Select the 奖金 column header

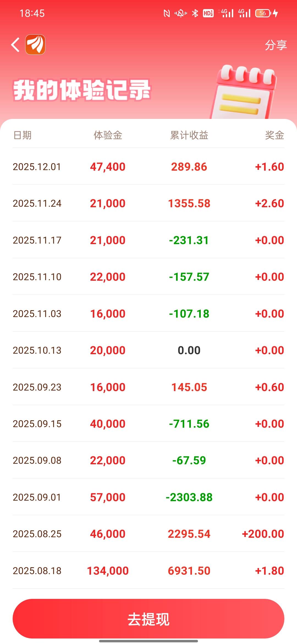pos(274,135)
